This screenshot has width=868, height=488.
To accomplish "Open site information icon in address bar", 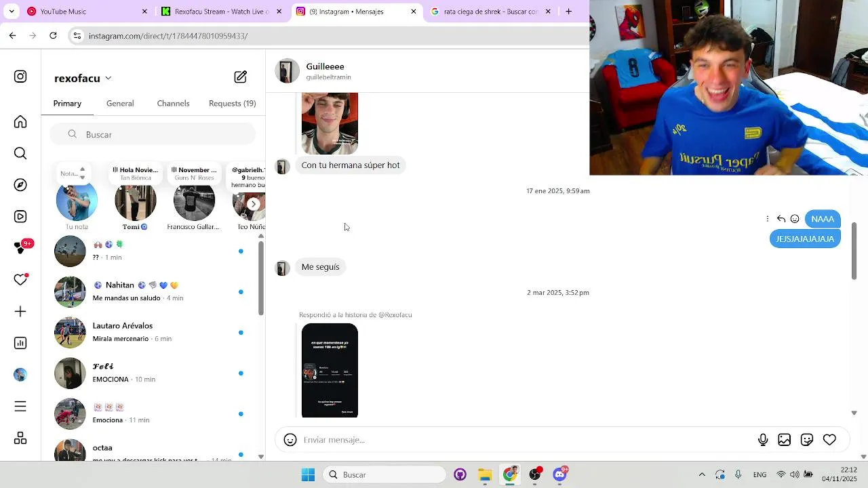I will point(77,36).
